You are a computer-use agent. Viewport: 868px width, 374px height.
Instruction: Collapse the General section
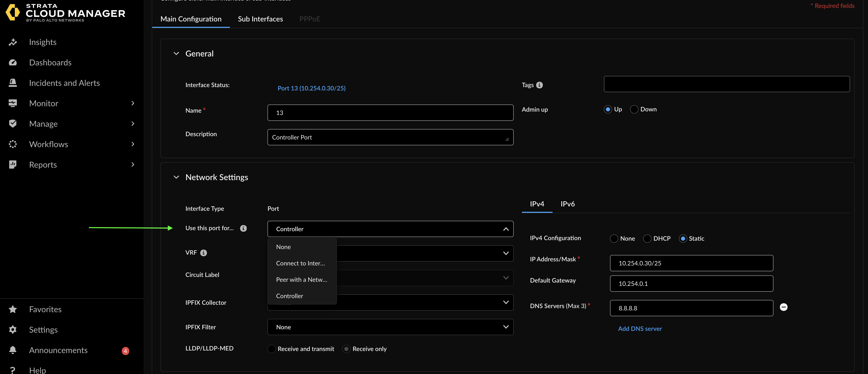pos(176,54)
